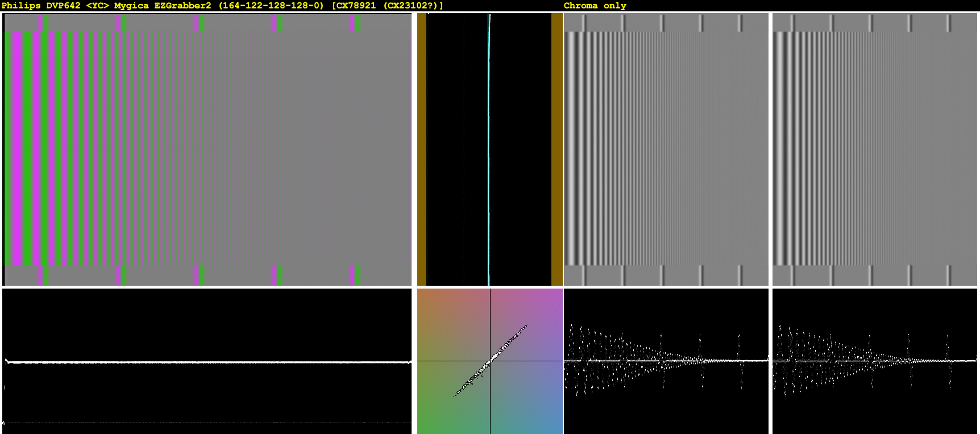
Task: Click the flat-line waveform under the chroma sweep
Action: 207,361
